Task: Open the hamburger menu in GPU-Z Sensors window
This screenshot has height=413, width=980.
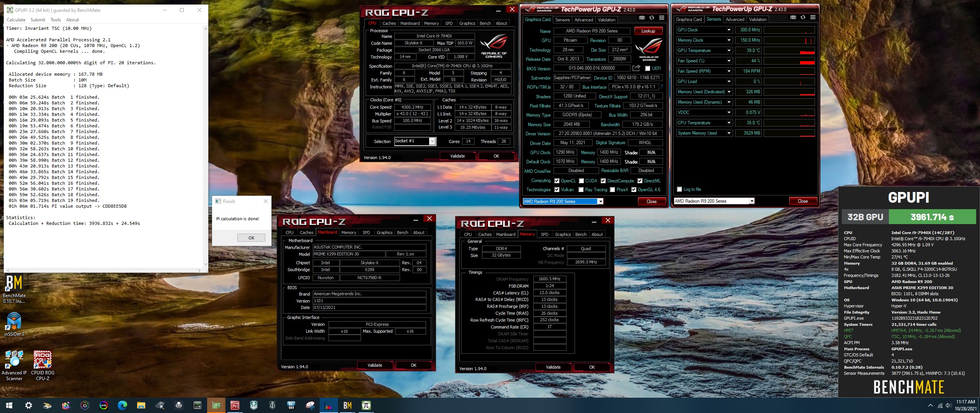Action: point(813,17)
